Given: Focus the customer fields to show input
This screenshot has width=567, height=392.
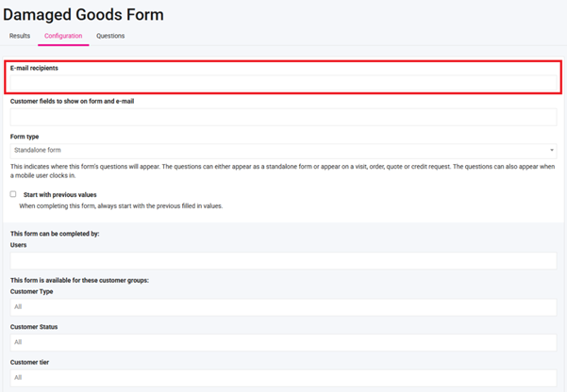Looking at the screenshot, I should [283, 117].
